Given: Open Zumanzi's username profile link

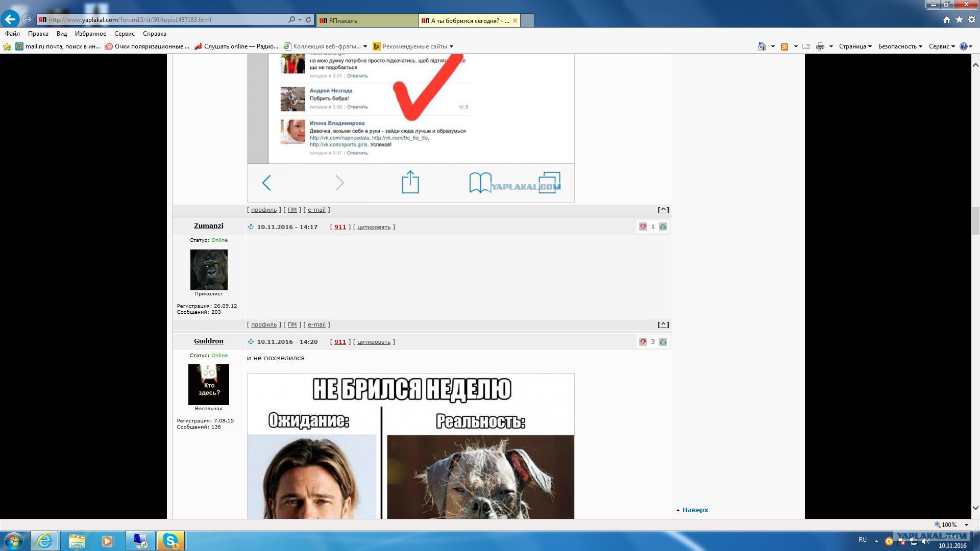Looking at the screenshot, I should tap(209, 226).
